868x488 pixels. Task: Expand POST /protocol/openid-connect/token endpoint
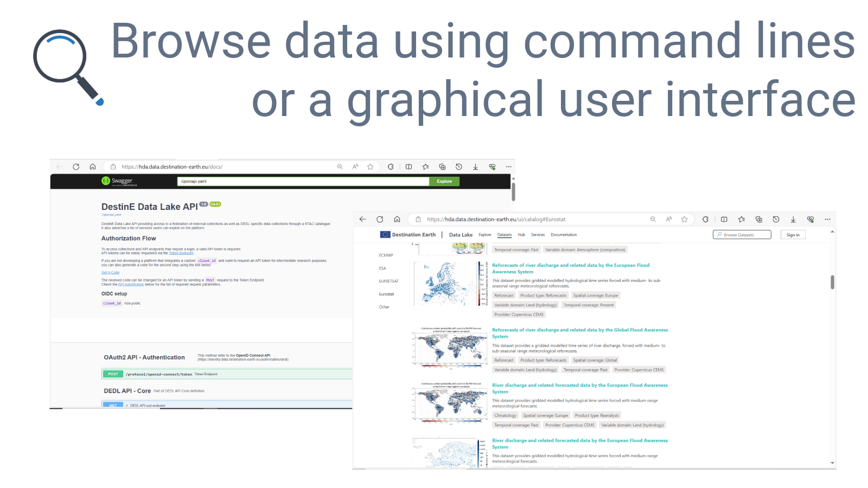(x=227, y=374)
